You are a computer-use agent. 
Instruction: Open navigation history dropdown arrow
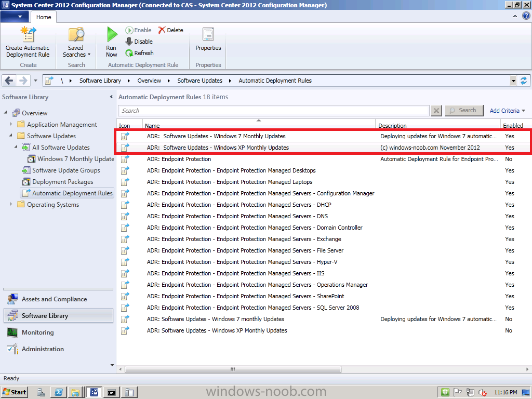point(36,81)
